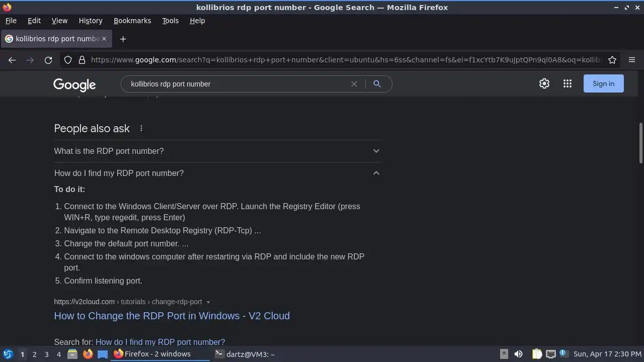Screen dimensions: 644x362
Task: Open the volume control in the tray
Action: point(518,354)
